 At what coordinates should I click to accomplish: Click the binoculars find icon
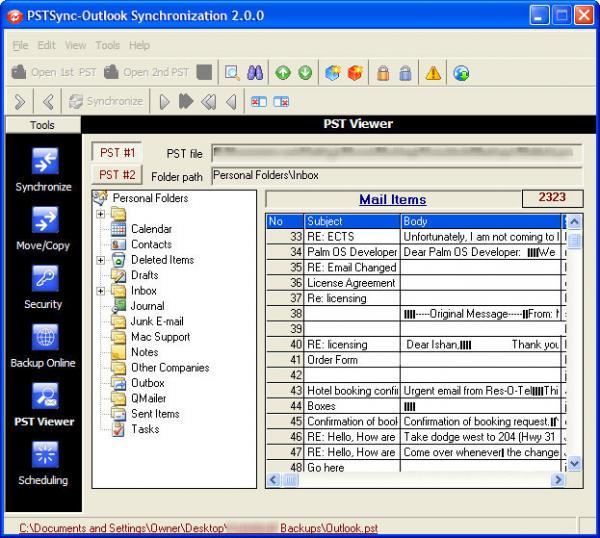pos(255,72)
